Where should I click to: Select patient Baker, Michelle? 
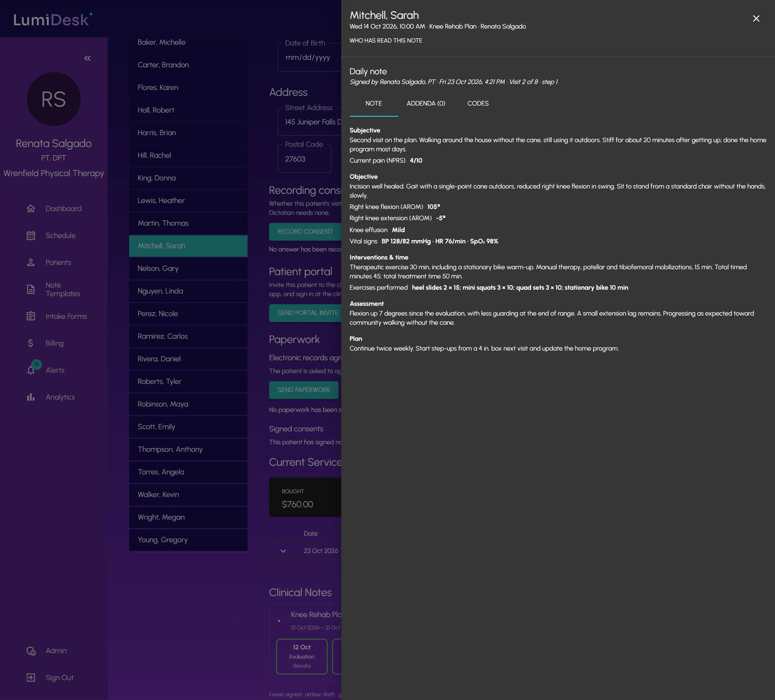pyautogui.click(x=188, y=42)
